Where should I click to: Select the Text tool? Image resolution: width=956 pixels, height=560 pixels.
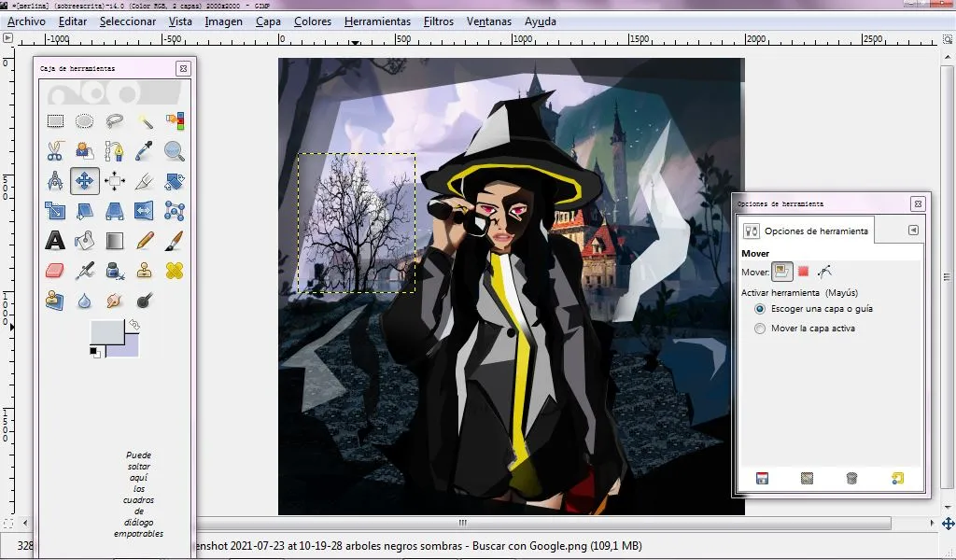[x=55, y=241]
